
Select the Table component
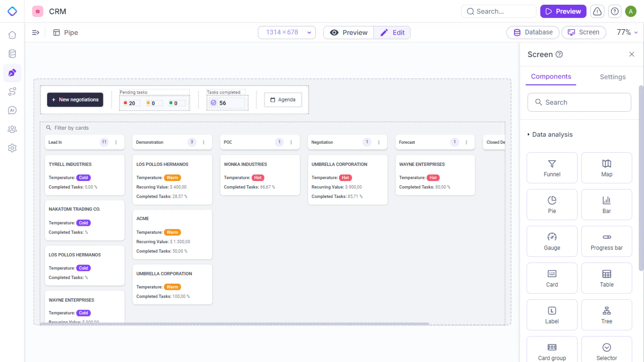point(607,278)
